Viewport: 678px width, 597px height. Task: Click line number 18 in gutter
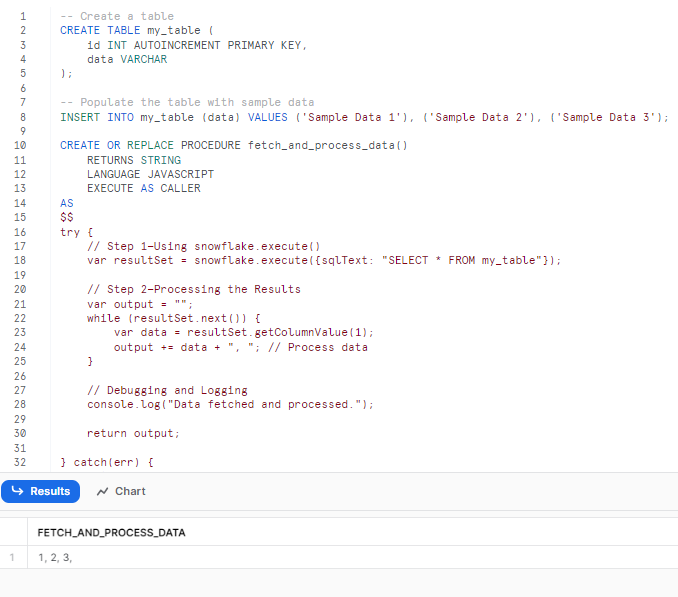[20, 260]
